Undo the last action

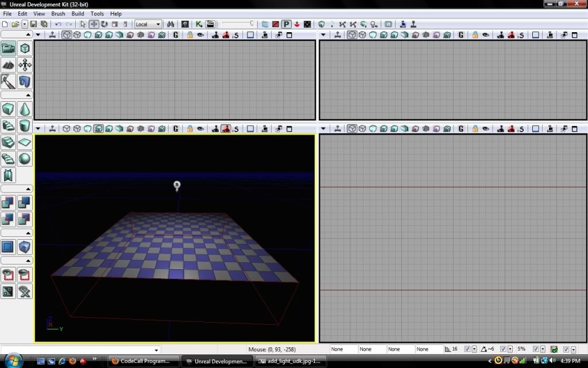click(x=58, y=24)
